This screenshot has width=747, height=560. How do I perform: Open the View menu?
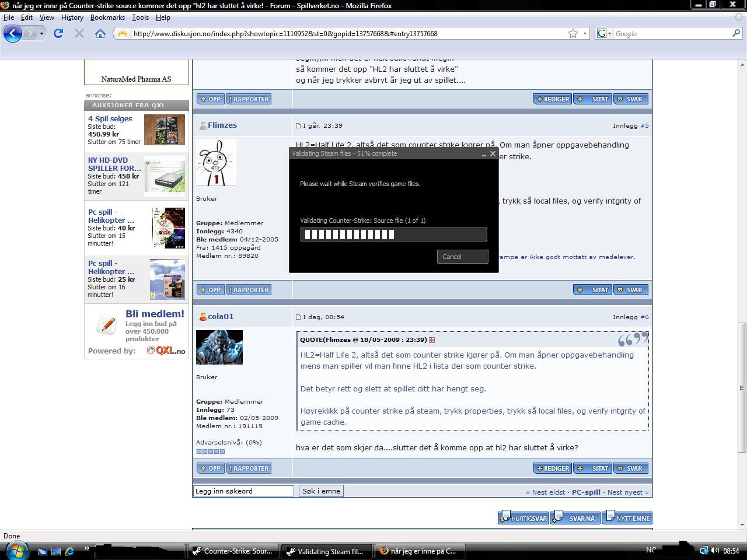47,17
